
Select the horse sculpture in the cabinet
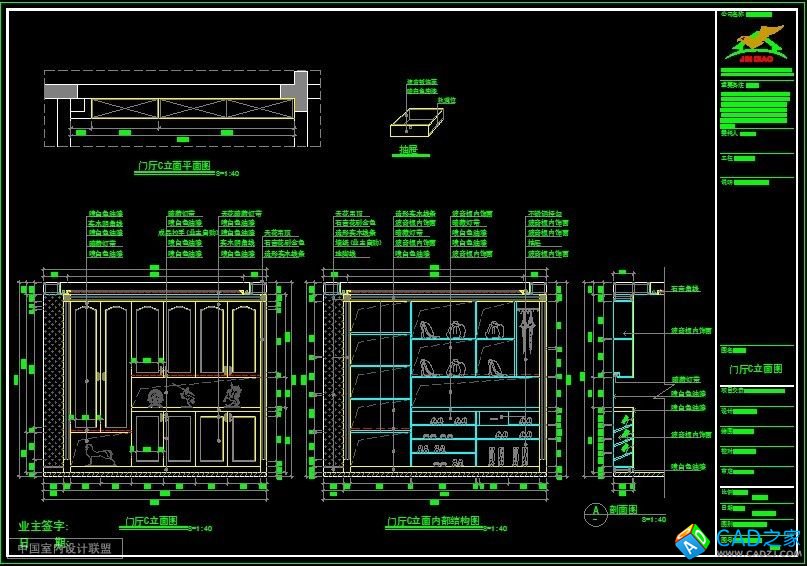pos(101,454)
